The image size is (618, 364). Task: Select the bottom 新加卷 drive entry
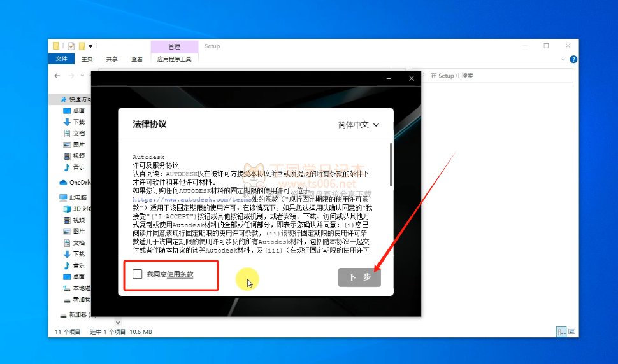pyautogui.click(x=75, y=314)
